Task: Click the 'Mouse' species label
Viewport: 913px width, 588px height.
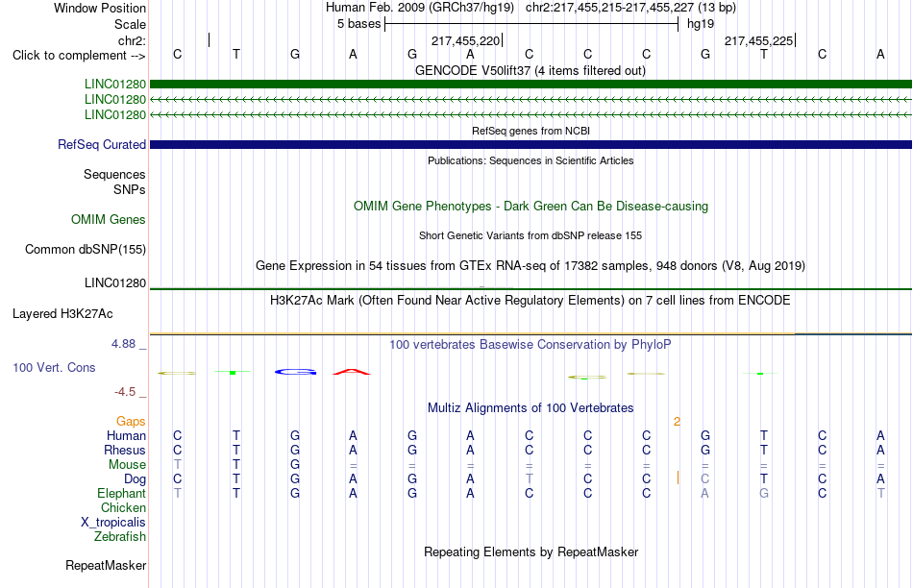Action: [127, 465]
